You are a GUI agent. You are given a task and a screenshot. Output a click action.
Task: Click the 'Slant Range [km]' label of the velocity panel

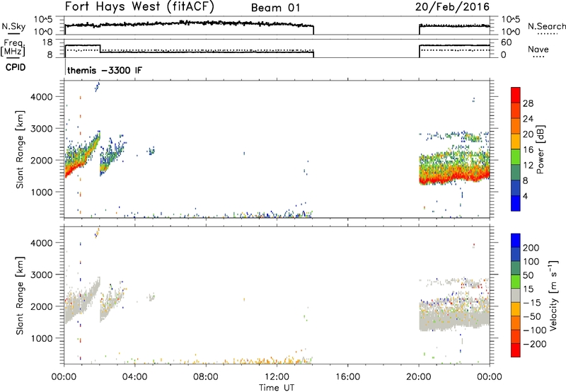20,296
